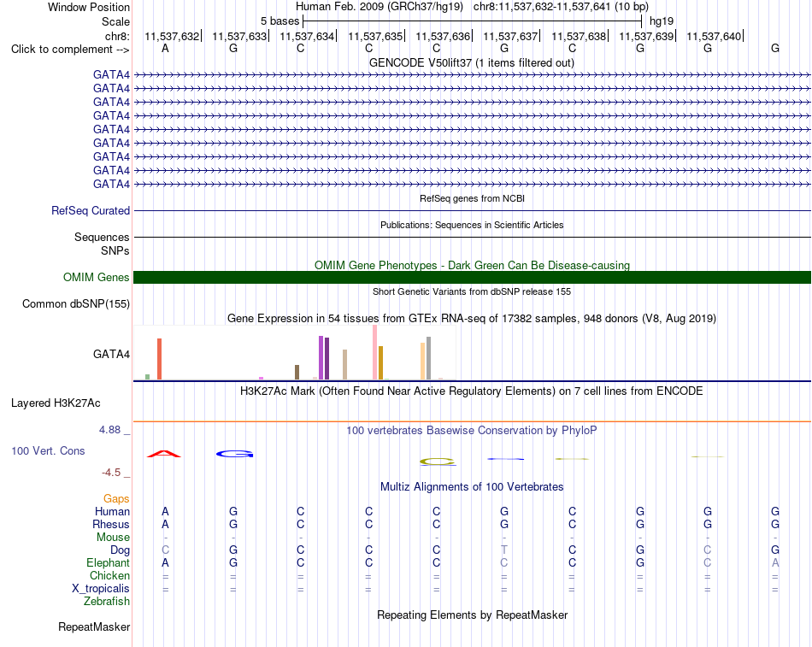
Task: Click the small brown GTEx expression bar
Action: [297, 372]
